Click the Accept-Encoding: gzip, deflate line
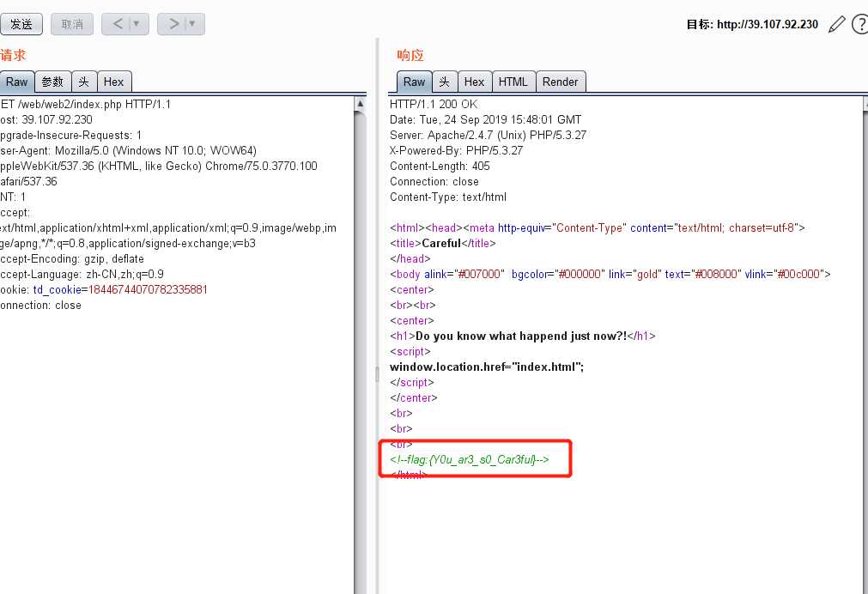This screenshot has width=868, height=594. pos(72,258)
